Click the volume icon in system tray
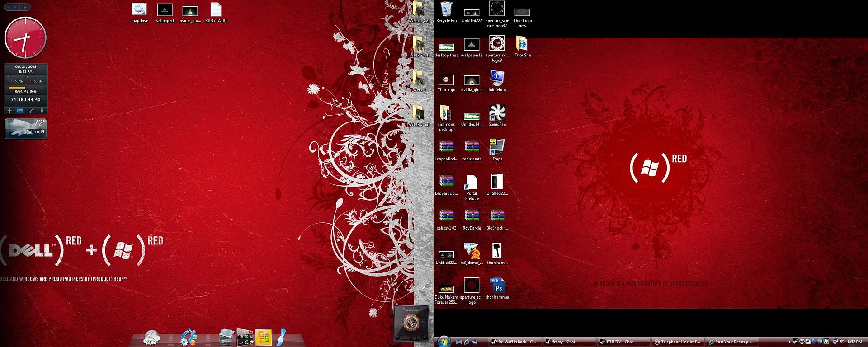The height and width of the screenshot is (347, 868). 842,342
